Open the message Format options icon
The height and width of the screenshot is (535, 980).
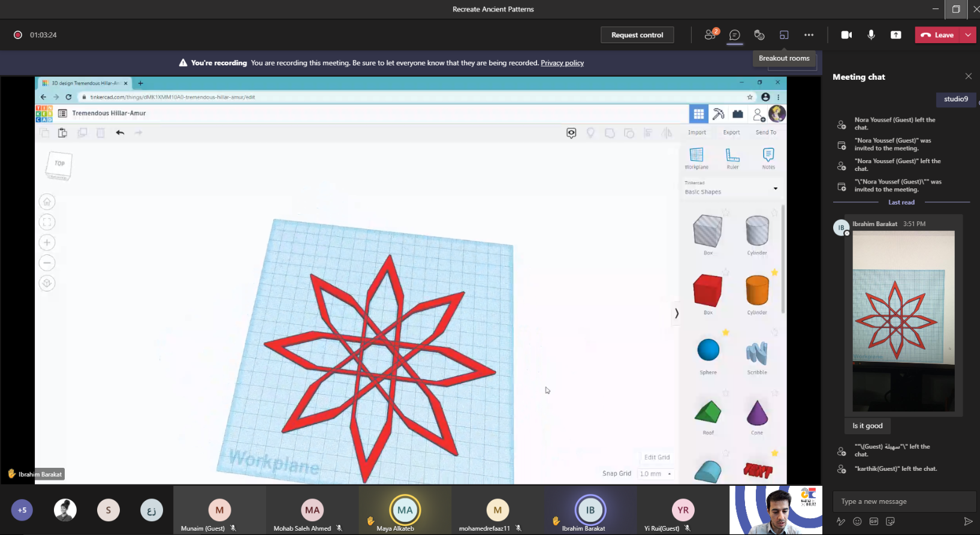pyautogui.click(x=841, y=521)
